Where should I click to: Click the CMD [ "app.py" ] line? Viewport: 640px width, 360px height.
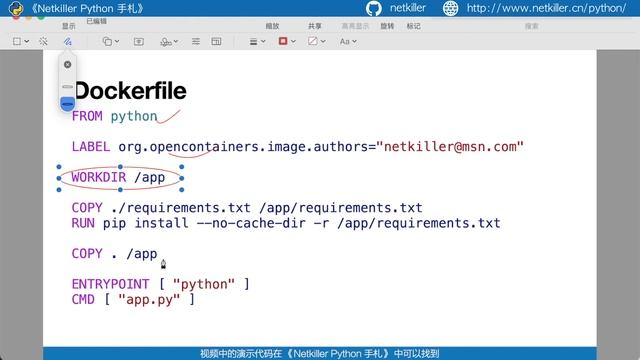(x=133, y=300)
